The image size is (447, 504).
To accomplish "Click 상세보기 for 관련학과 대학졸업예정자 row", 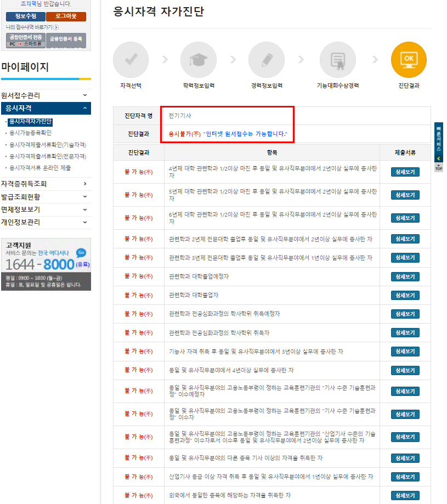I will [405, 276].
